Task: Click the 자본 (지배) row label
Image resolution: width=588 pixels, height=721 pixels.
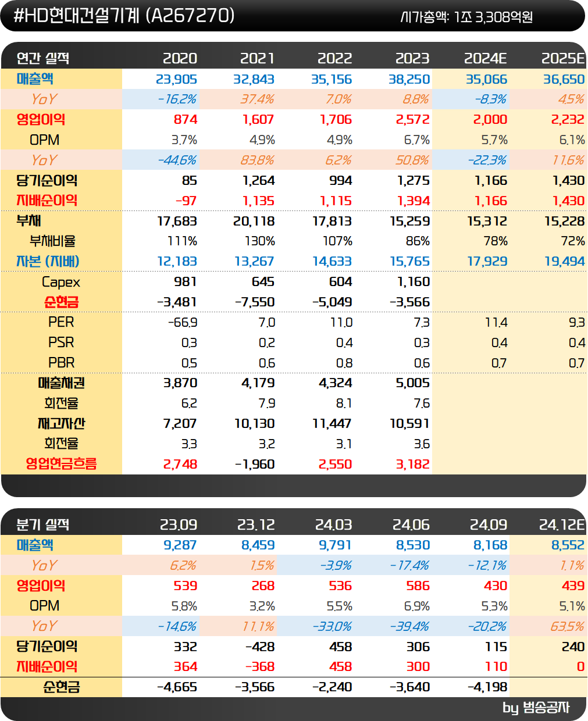Action: [x=48, y=262]
